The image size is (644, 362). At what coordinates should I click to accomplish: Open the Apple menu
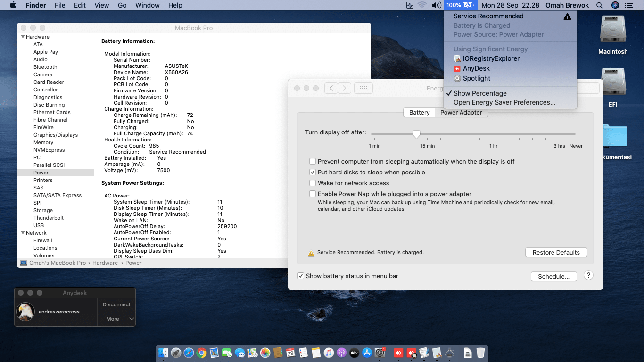point(13,5)
